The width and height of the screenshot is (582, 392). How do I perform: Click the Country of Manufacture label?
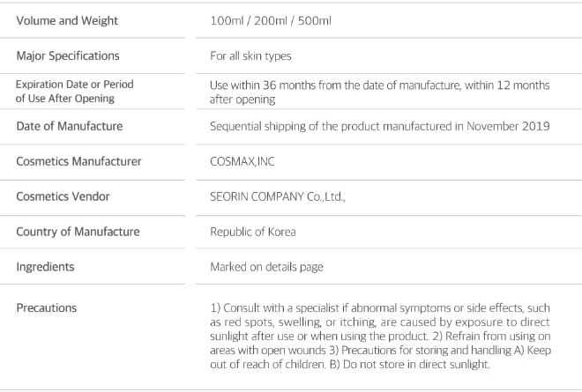pyautogui.click(x=78, y=232)
